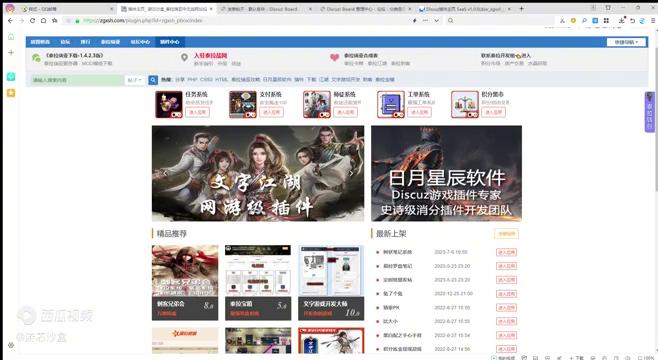Click the sidebar plus add icon
Viewport: 658px width, 360px height.
11,52
